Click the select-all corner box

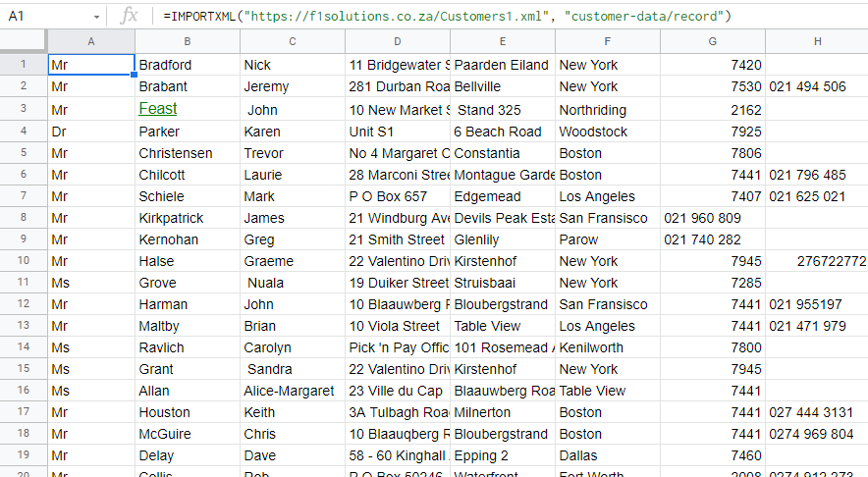pyautogui.click(x=23, y=41)
